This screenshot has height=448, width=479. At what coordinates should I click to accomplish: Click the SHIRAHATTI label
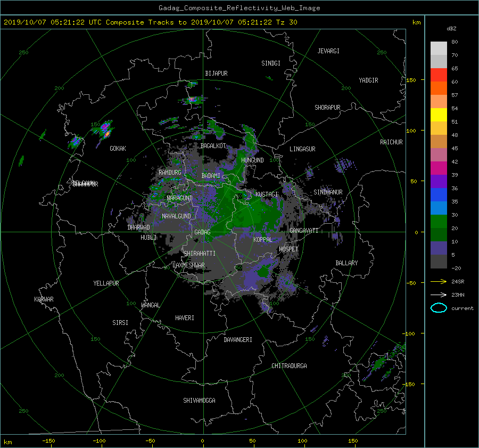[x=200, y=254]
